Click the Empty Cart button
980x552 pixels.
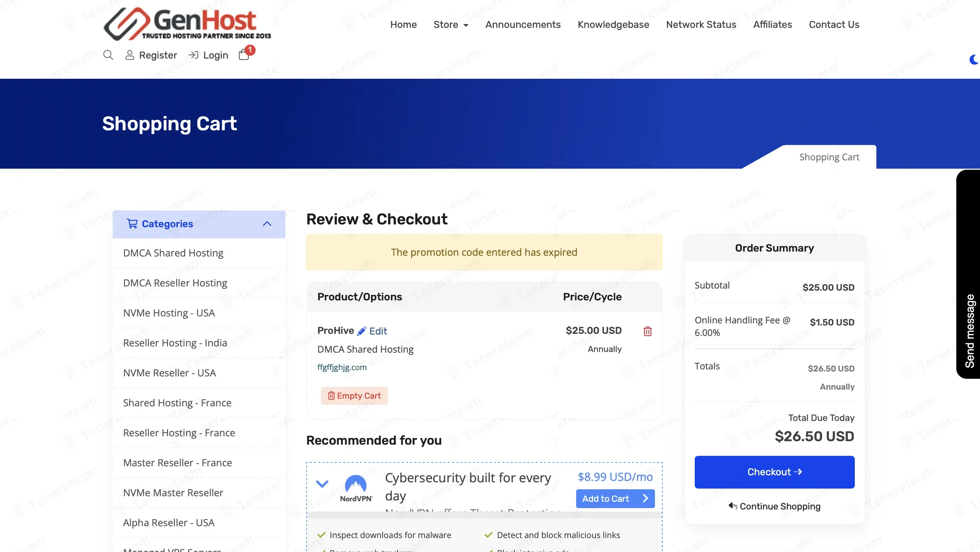coord(354,396)
